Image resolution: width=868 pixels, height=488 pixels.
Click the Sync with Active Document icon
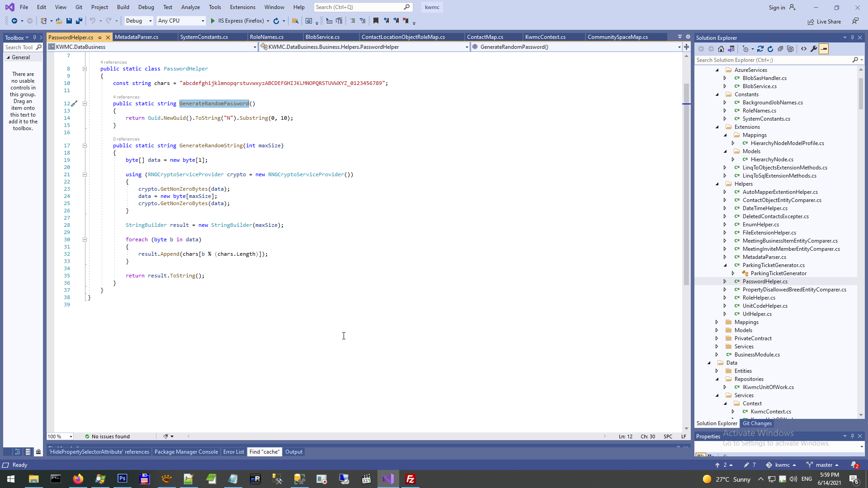click(760, 49)
